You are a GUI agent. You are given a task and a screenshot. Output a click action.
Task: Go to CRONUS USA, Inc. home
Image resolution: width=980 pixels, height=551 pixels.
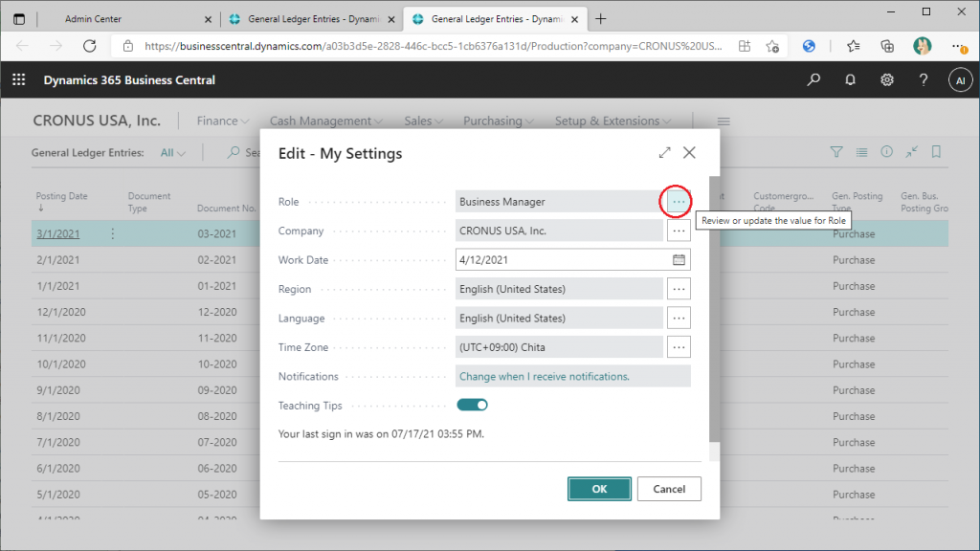[x=97, y=121]
